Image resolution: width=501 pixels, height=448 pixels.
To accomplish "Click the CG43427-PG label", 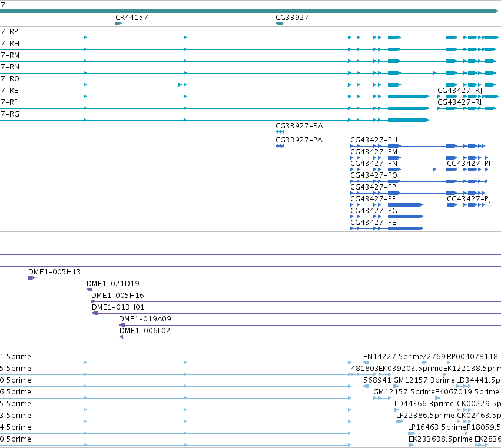I will coord(374,211).
